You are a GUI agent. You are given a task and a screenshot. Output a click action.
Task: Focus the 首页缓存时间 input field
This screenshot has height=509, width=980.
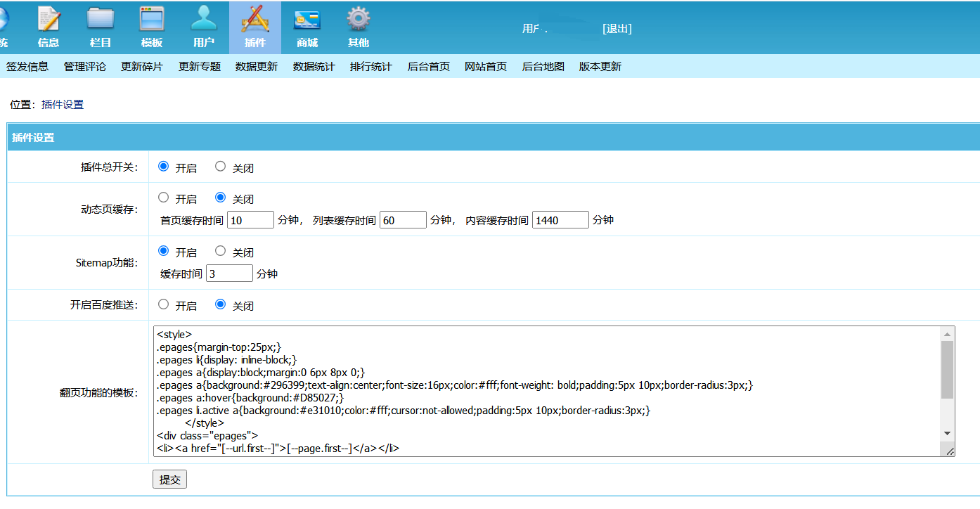[x=251, y=220]
